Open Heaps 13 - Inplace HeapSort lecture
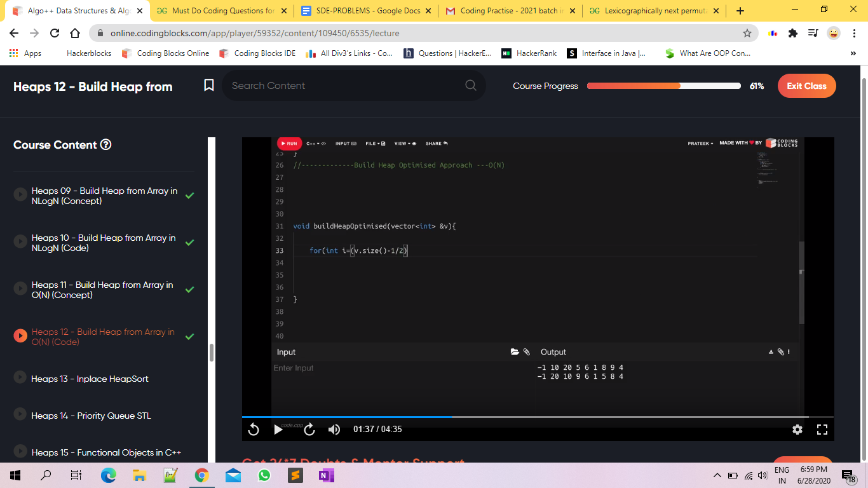 pyautogui.click(x=90, y=379)
